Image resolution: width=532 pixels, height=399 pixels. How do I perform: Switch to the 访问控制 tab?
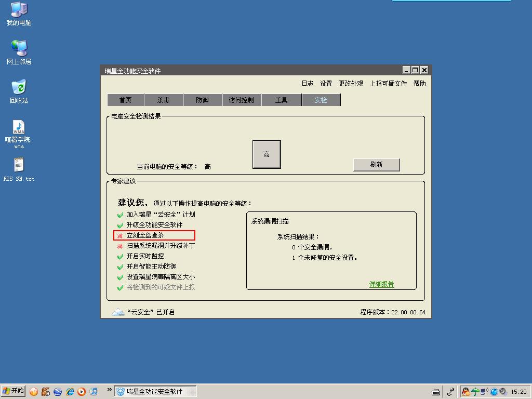pos(242,100)
